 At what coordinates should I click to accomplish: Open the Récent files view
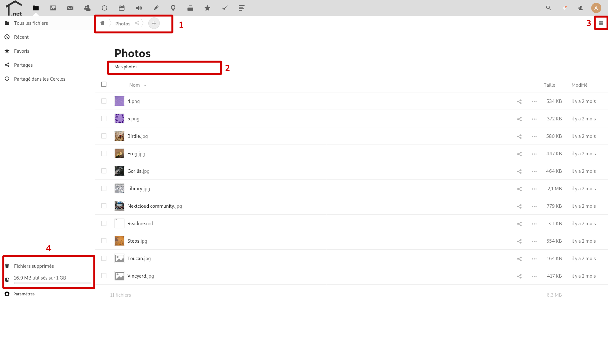21,37
